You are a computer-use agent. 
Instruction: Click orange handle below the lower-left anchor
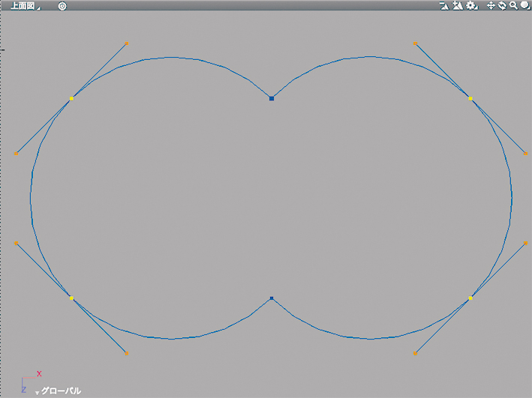point(127,354)
